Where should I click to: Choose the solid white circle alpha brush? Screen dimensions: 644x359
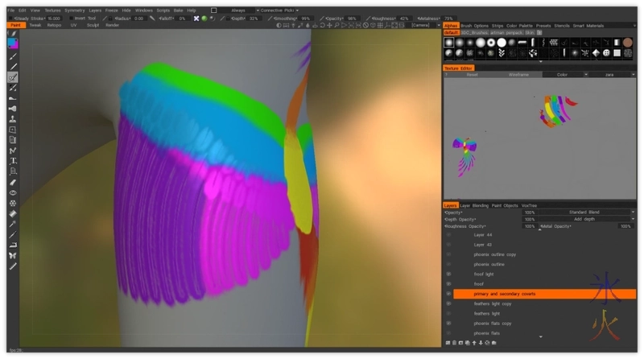(502, 43)
